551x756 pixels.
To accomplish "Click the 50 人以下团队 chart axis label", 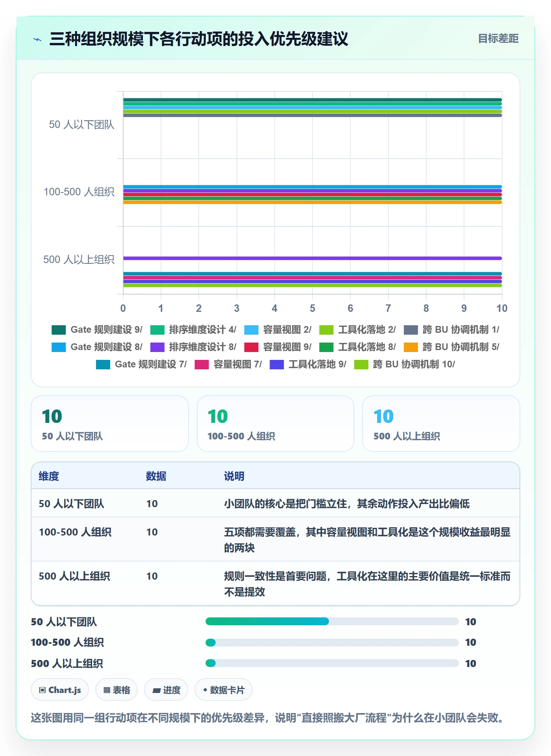I will [81, 125].
